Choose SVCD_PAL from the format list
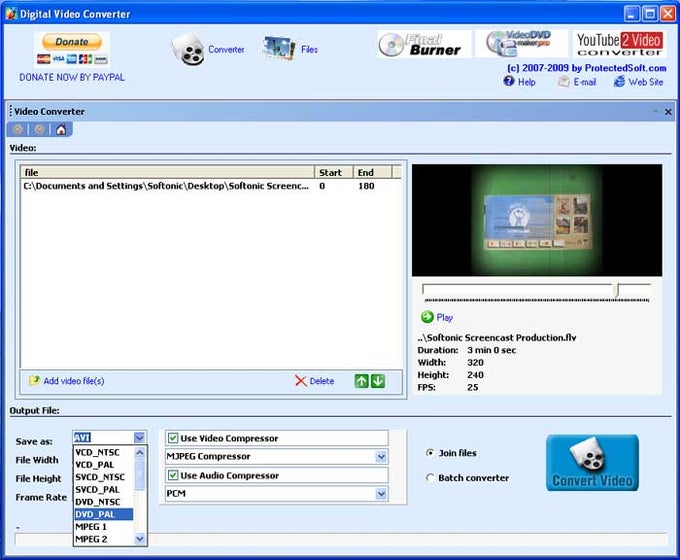The width and height of the screenshot is (680, 560). (104, 489)
